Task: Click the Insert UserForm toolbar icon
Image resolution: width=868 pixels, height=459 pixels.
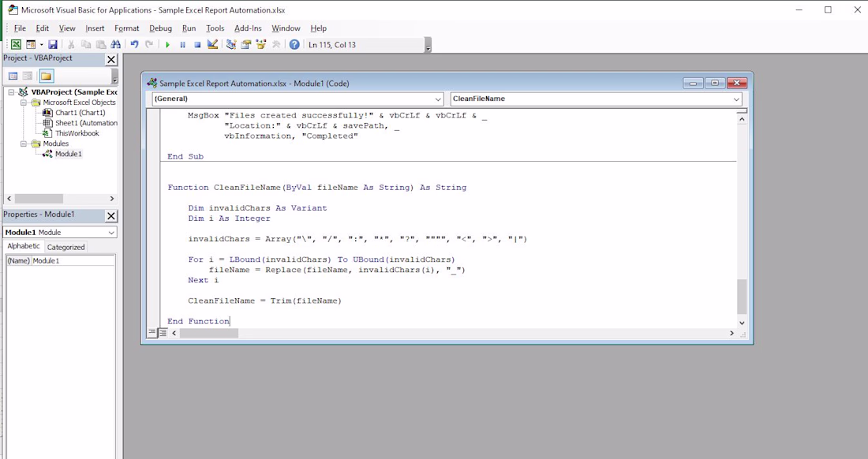Action: coord(31,45)
